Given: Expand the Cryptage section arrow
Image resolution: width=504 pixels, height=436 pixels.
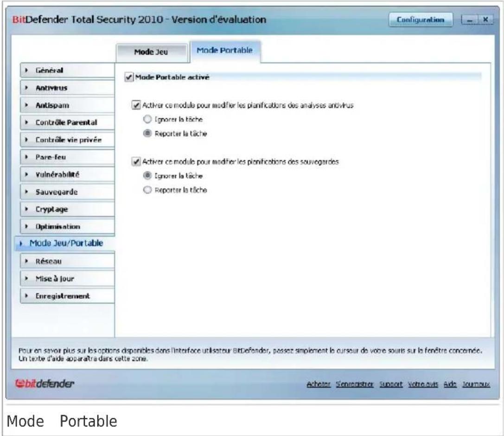Looking at the screenshot, I should tap(27, 209).
